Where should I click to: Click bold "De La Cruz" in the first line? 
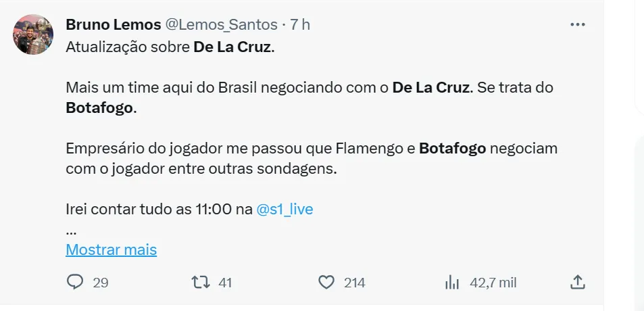click(x=232, y=49)
